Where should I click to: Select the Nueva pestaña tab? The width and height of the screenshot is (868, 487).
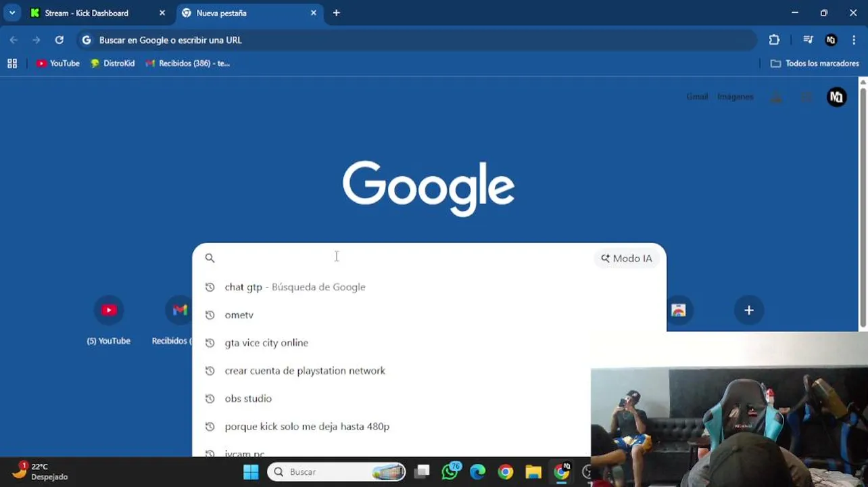pos(249,13)
